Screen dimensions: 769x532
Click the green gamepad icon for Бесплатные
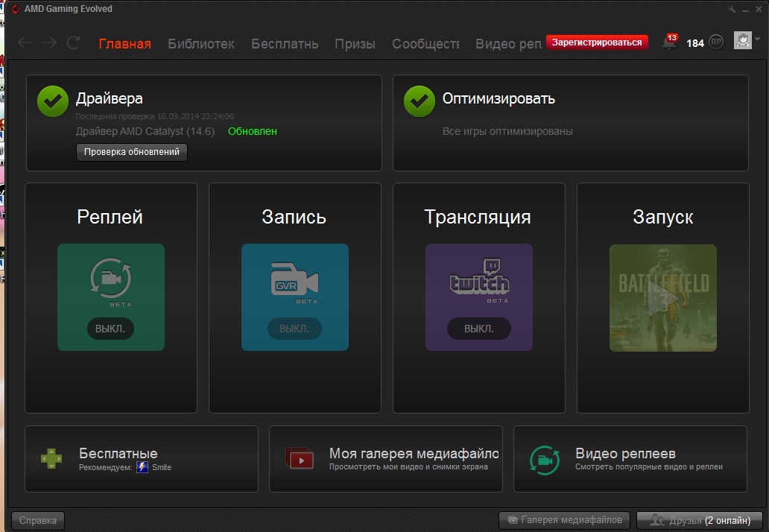point(51,459)
